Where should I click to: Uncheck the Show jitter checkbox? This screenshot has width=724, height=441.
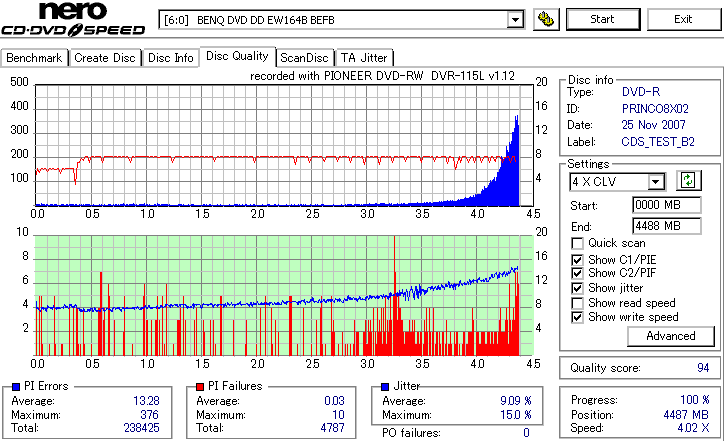tap(577, 289)
